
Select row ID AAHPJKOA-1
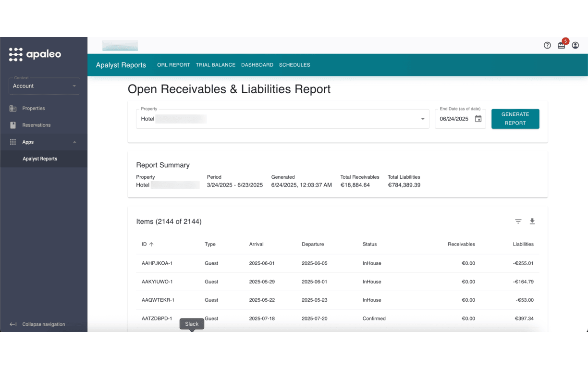click(x=157, y=263)
